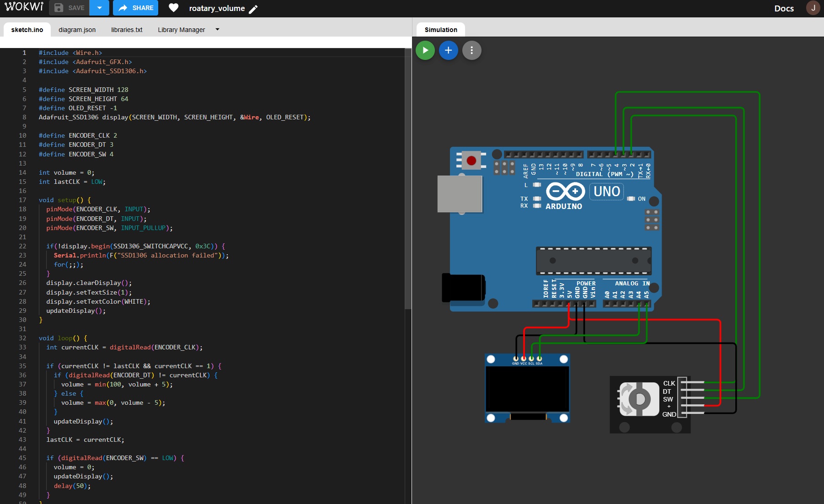Image resolution: width=824 pixels, height=504 pixels.
Task: Edit project name with pencil icon
Action: pos(253,9)
